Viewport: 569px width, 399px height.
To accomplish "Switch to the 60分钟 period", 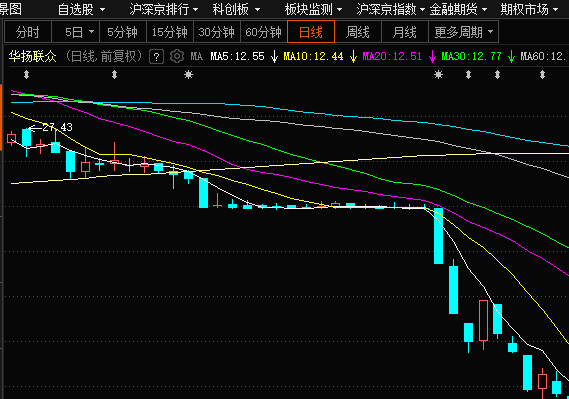I will point(263,32).
